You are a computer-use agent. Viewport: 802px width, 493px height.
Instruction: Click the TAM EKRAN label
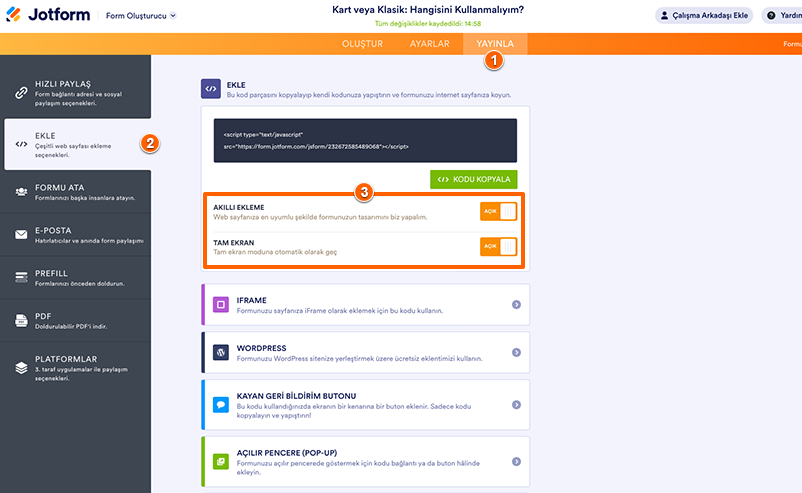coord(233,242)
